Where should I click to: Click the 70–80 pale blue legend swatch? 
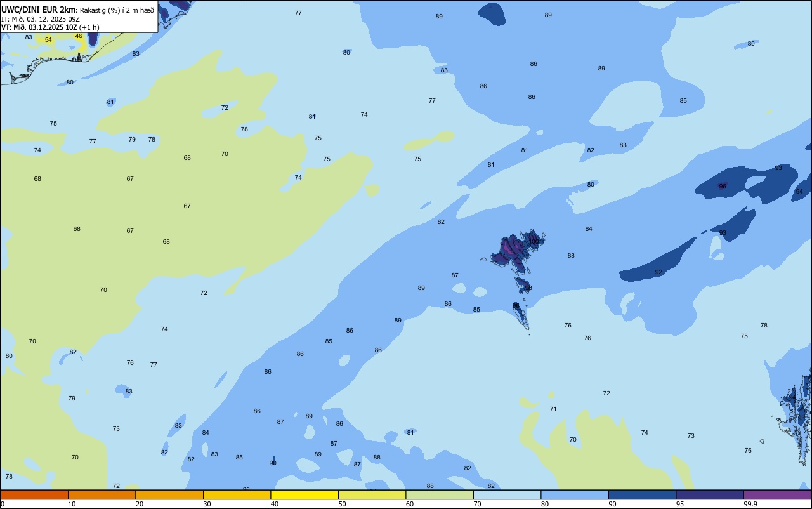click(507, 494)
